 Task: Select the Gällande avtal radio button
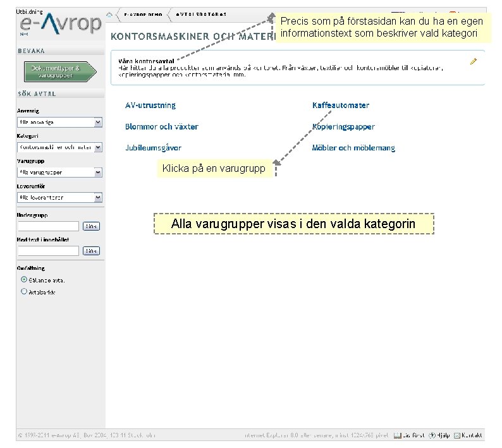point(24,279)
